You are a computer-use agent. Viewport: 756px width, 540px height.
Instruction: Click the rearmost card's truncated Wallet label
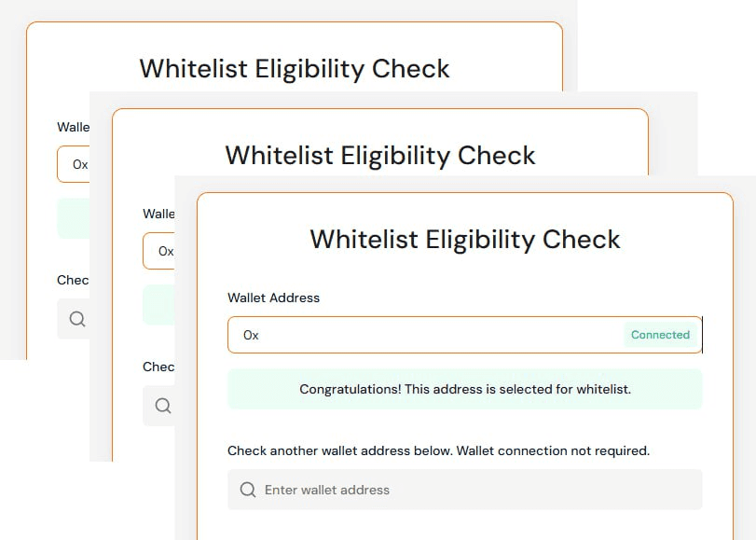point(73,127)
